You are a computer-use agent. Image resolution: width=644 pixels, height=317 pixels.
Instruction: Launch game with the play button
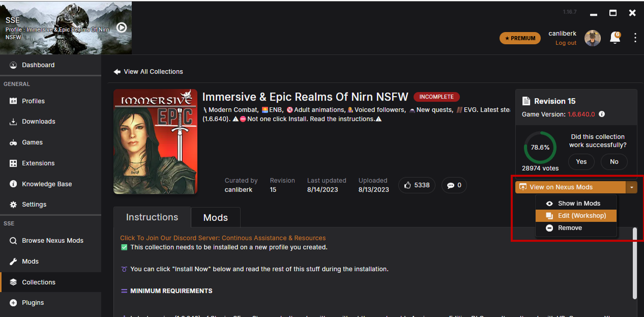click(122, 27)
